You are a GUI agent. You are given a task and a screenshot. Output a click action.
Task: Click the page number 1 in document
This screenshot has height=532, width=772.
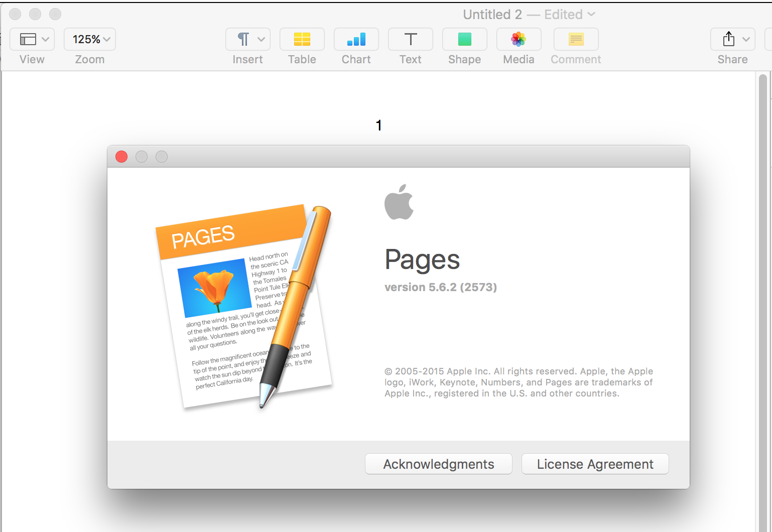(x=379, y=125)
